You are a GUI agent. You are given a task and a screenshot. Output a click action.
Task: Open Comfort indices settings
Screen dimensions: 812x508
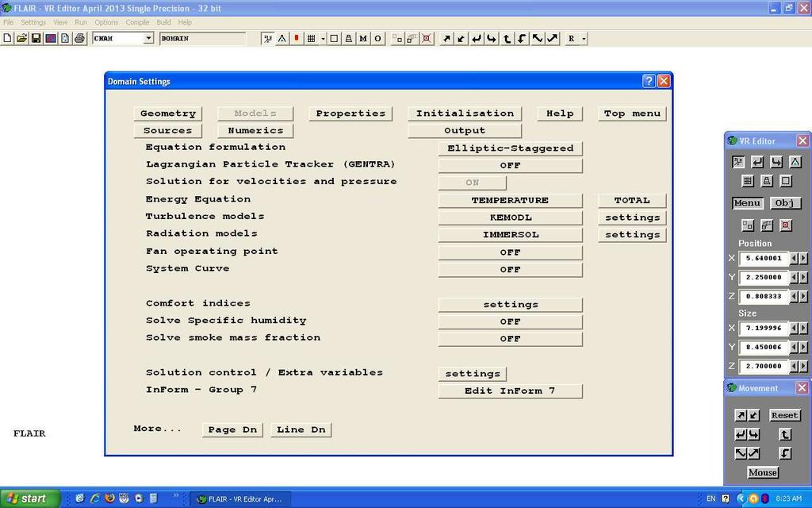tap(510, 305)
